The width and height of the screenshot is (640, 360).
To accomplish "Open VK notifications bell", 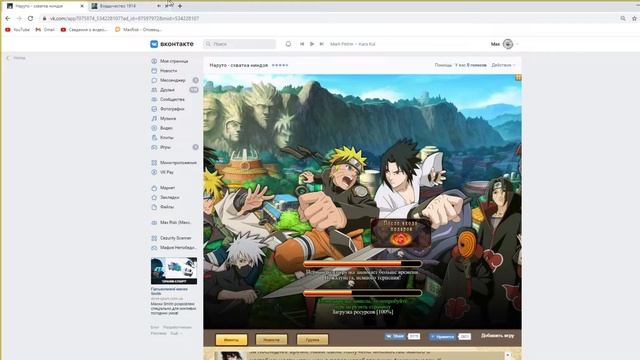I will click(288, 44).
